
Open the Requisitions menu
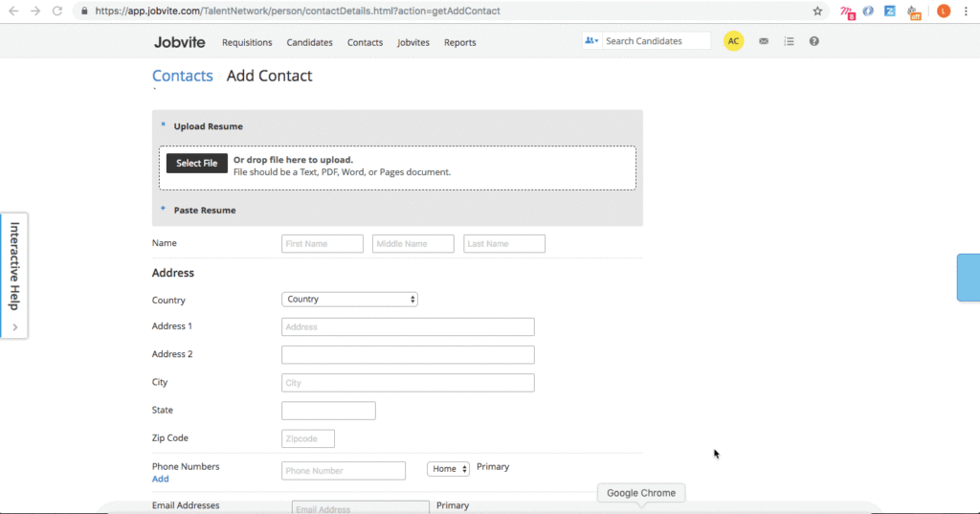click(247, 42)
